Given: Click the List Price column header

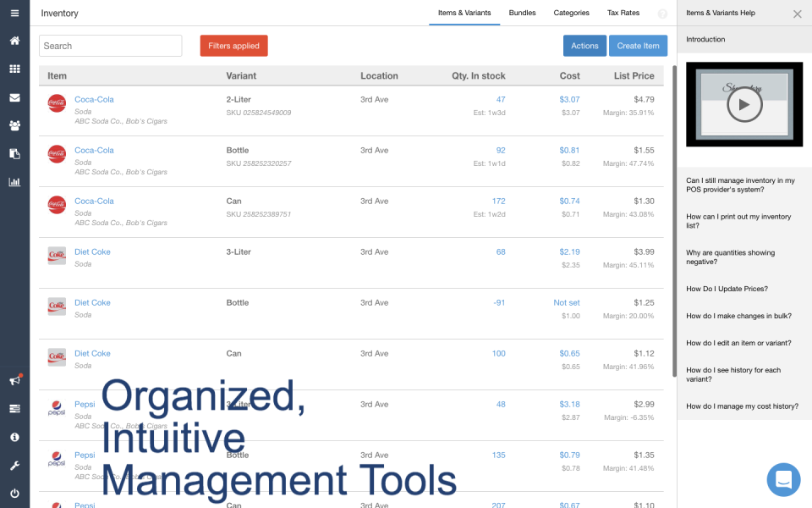Looking at the screenshot, I should pyautogui.click(x=634, y=75).
